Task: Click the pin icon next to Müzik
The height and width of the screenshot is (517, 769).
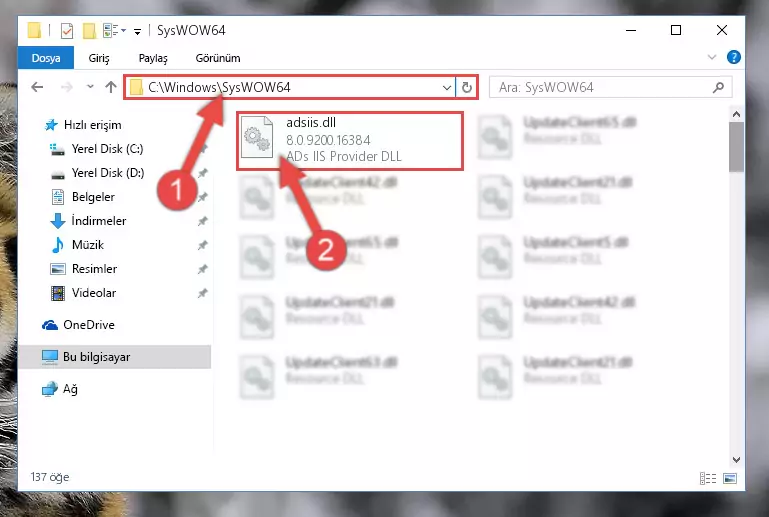Action: [x=202, y=245]
